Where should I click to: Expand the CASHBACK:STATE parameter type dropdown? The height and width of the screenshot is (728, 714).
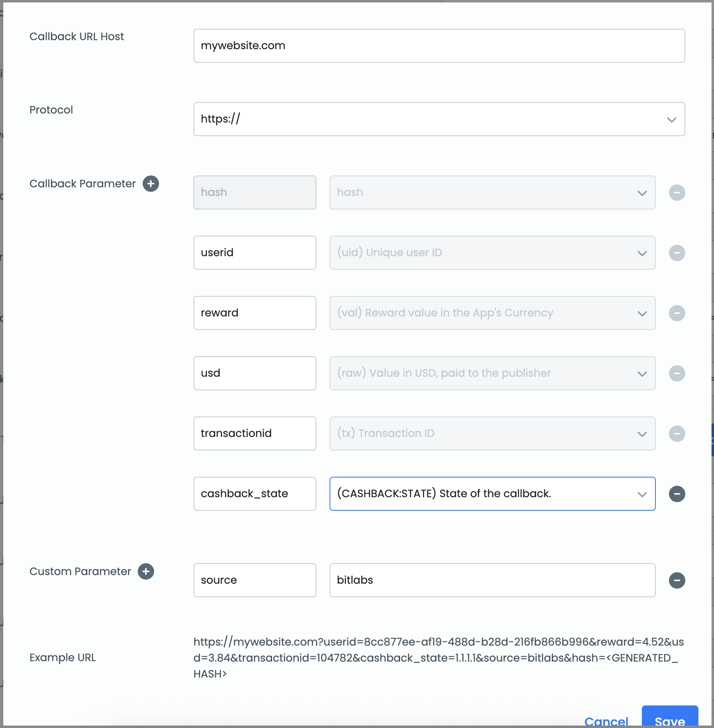[x=492, y=494]
